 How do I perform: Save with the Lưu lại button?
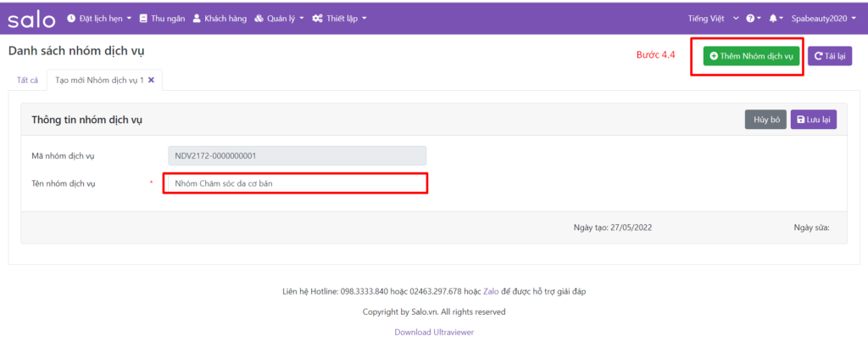click(x=814, y=120)
